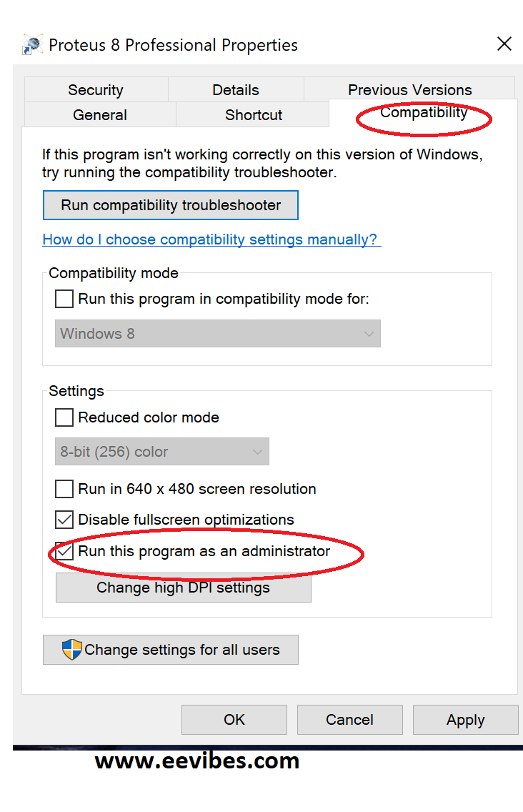Image resolution: width=523 pixels, height=812 pixels.
Task: Open the Details tab
Action: 236,89
